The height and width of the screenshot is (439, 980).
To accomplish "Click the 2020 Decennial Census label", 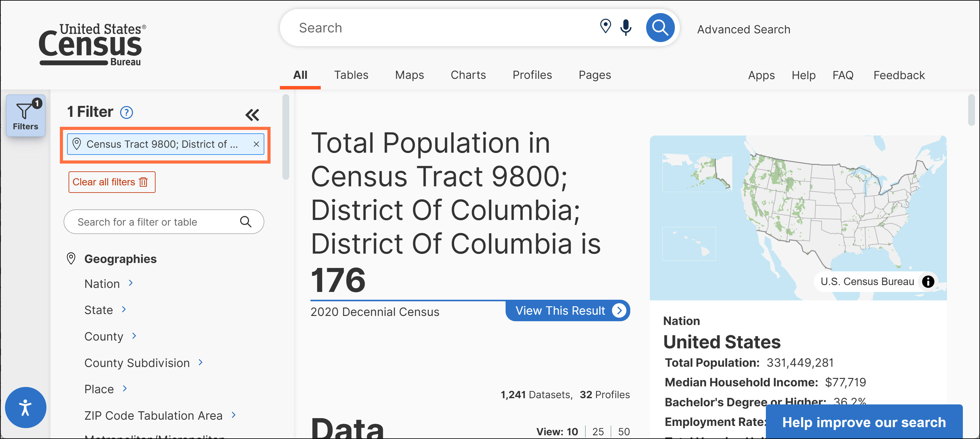I will [x=375, y=312].
